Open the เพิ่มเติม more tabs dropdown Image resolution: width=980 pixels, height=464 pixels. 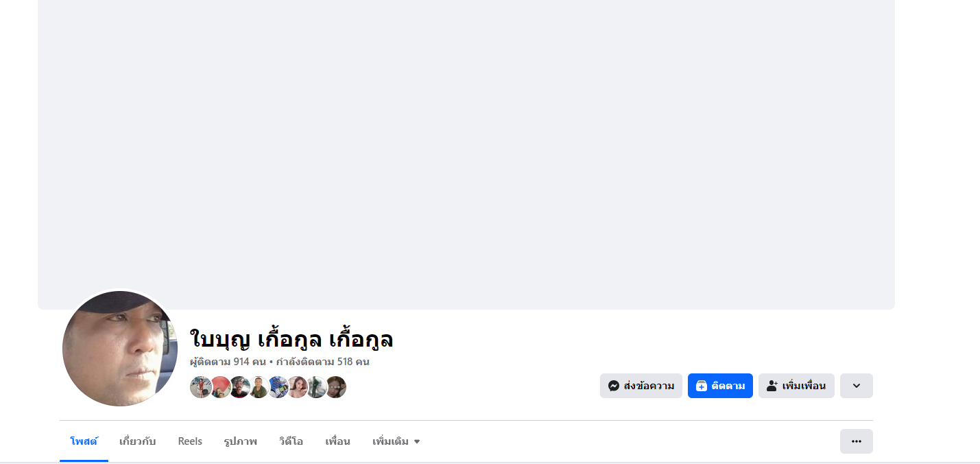click(x=396, y=441)
